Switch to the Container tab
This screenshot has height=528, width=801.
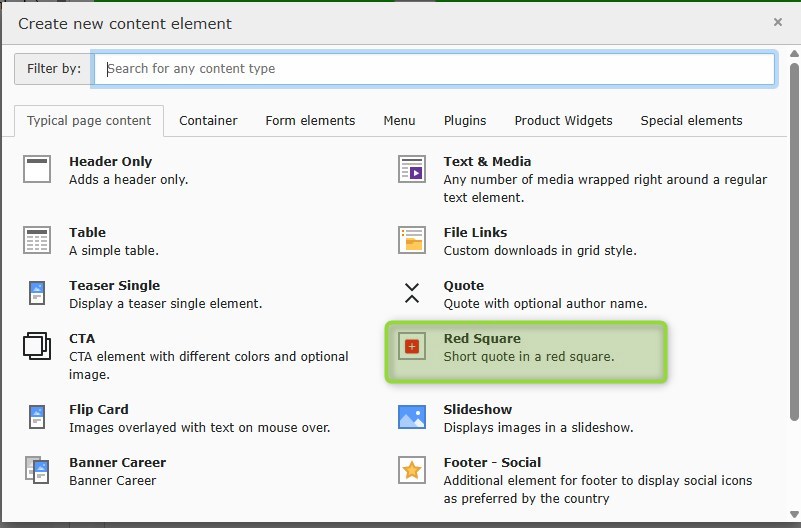pyautogui.click(x=208, y=120)
